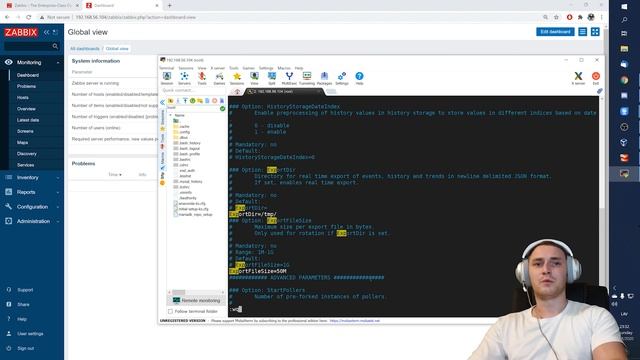Click the Windows Start button on taskbar
Image resolution: width=640 pixels, height=360 pixels.
pos(624,7)
